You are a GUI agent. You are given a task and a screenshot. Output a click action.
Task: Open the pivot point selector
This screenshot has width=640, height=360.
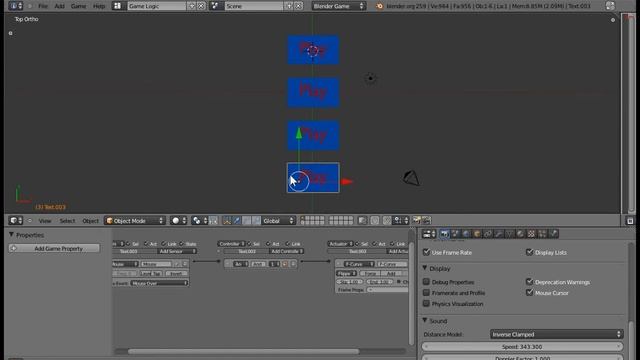(199, 221)
